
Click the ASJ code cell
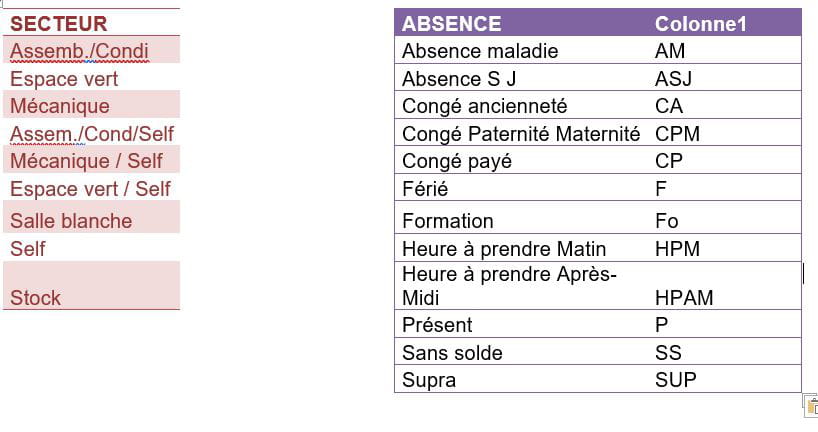(x=725, y=78)
